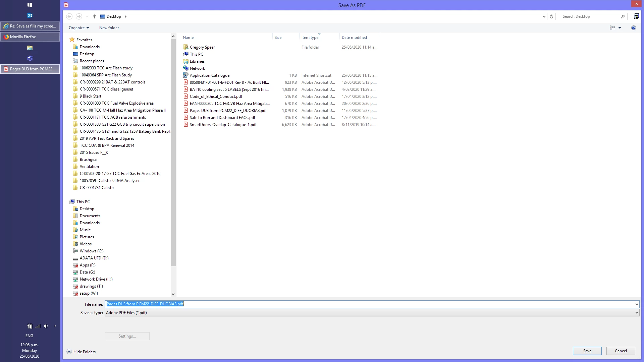Click the New folder button
This screenshot has width=644, height=362.
point(109,28)
